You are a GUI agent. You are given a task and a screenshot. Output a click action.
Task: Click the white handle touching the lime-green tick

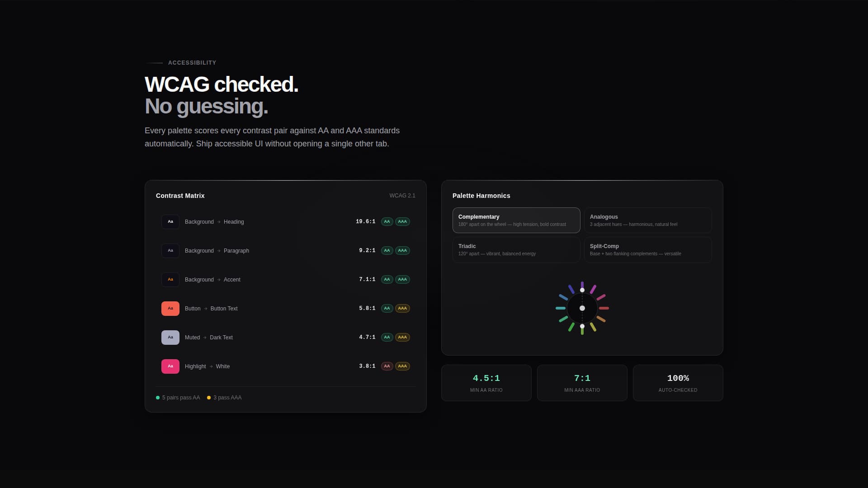582,326
